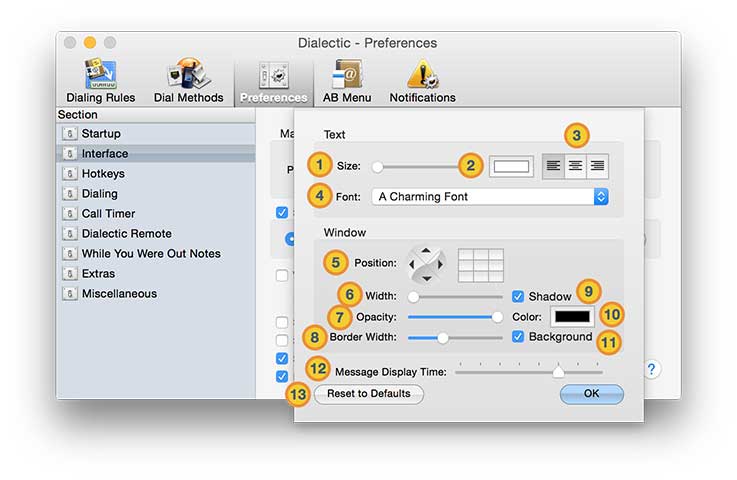Toggle the checked checkbox beside Dialing row
737x480 pixels.
pos(282,212)
